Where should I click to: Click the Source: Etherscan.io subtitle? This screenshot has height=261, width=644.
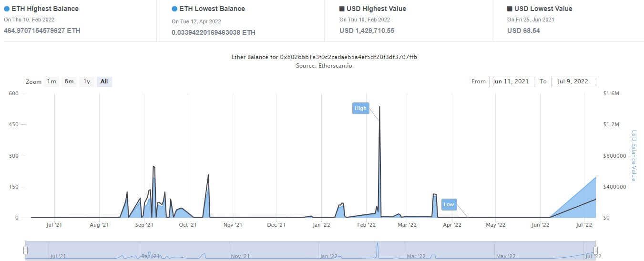(324, 65)
